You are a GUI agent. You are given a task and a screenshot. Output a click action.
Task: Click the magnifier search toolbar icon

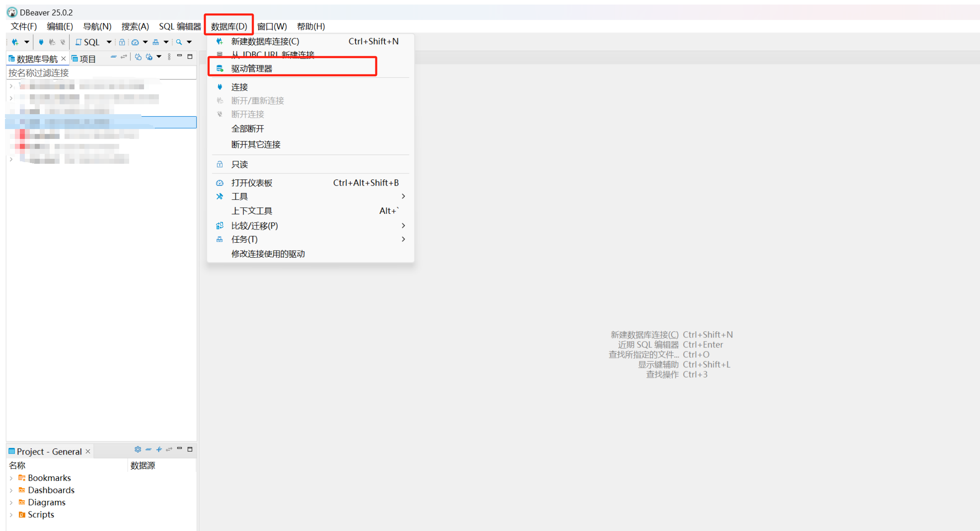[179, 42]
